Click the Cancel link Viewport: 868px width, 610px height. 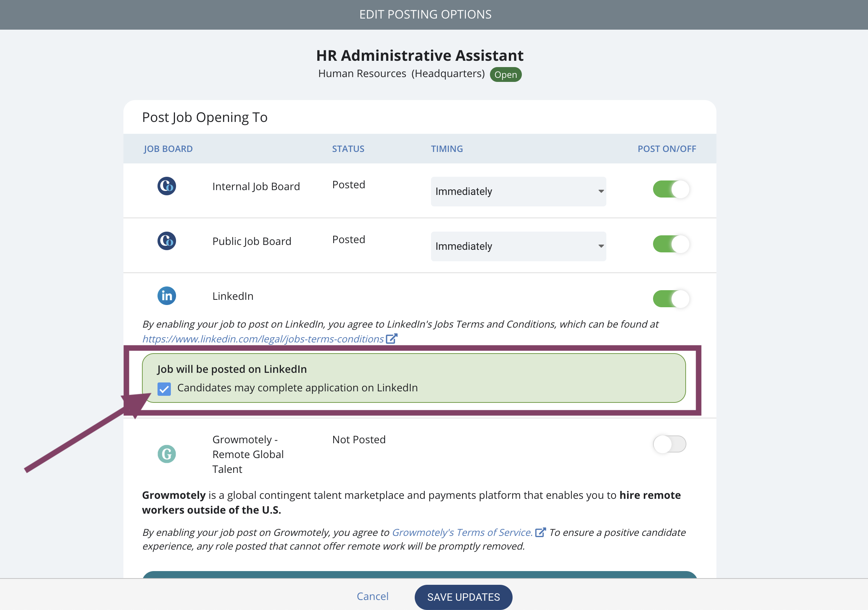(372, 596)
